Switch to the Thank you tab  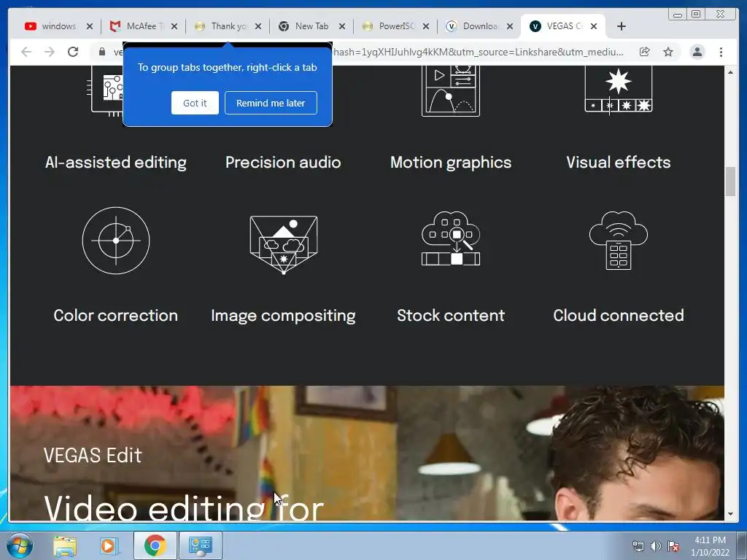tap(228, 26)
